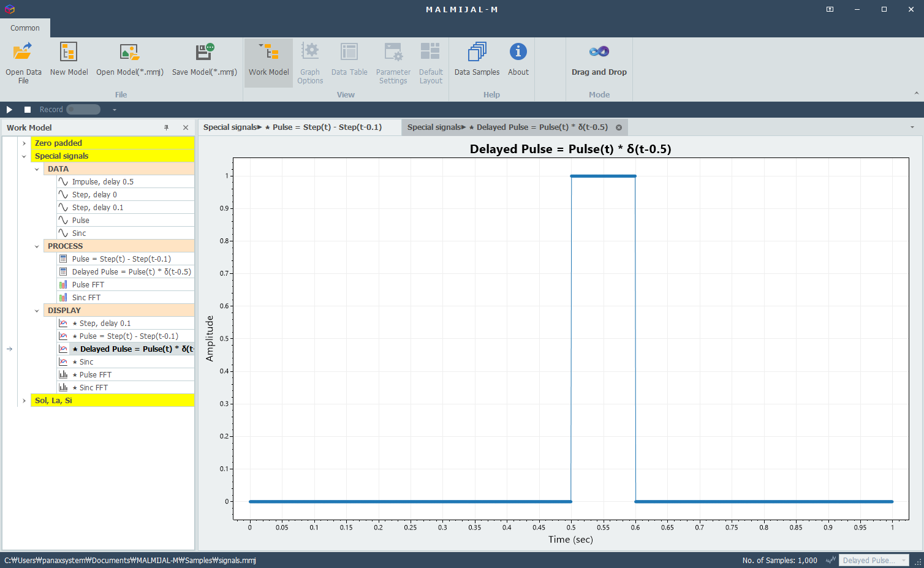Select display ★ Sinc FFT item
Screen dimensions: 924x568
coord(126,388)
